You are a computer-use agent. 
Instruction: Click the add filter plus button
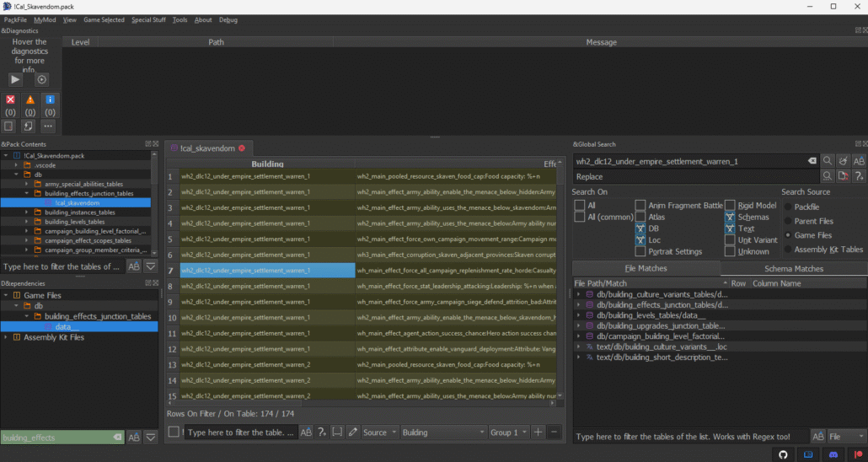pos(538,432)
